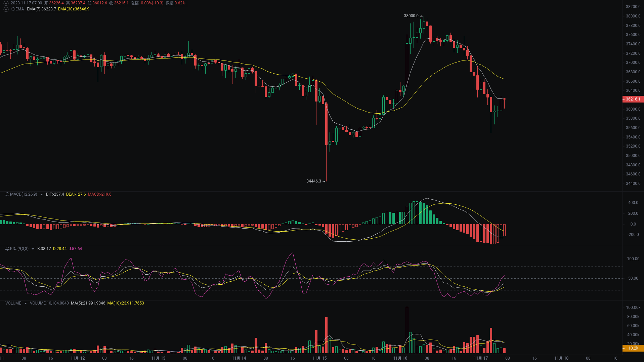Click the MACD(12,26,9) indicator label
This screenshot has width=644, height=362.
pos(24,194)
